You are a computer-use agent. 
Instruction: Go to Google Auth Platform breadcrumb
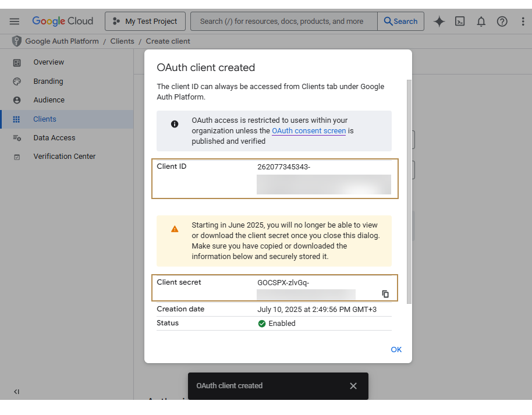(62, 41)
